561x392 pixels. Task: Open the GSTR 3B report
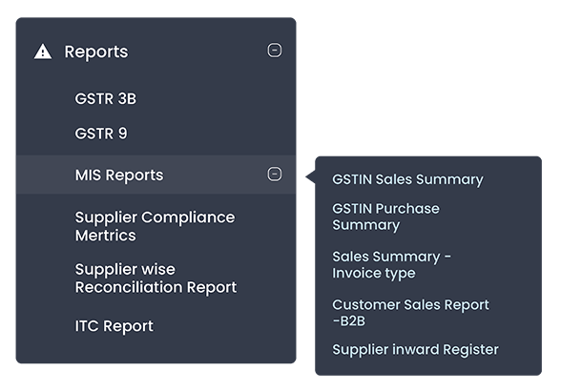(106, 99)
